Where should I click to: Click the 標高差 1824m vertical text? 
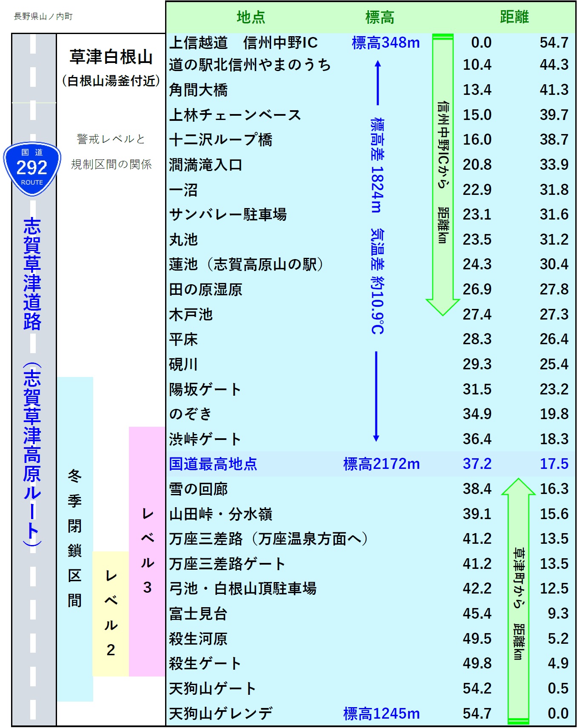coord(377,165)
